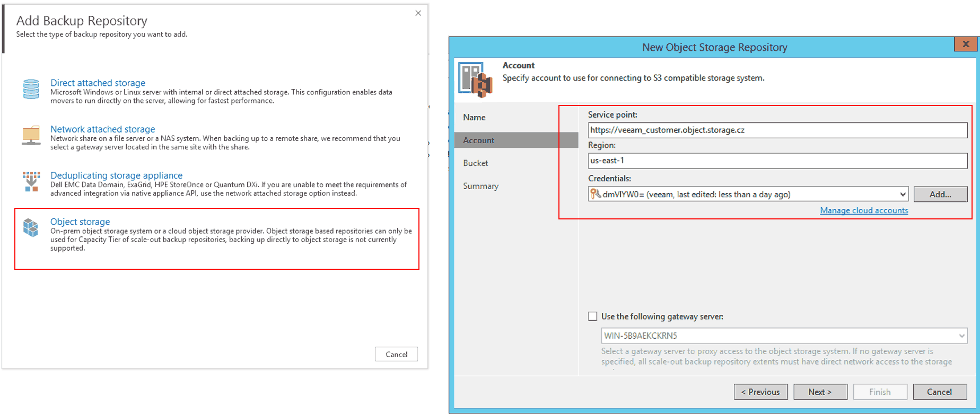Close the Add Backup Repository dialog
Viewport: 980px width, 415px height.
pos(418,13)
